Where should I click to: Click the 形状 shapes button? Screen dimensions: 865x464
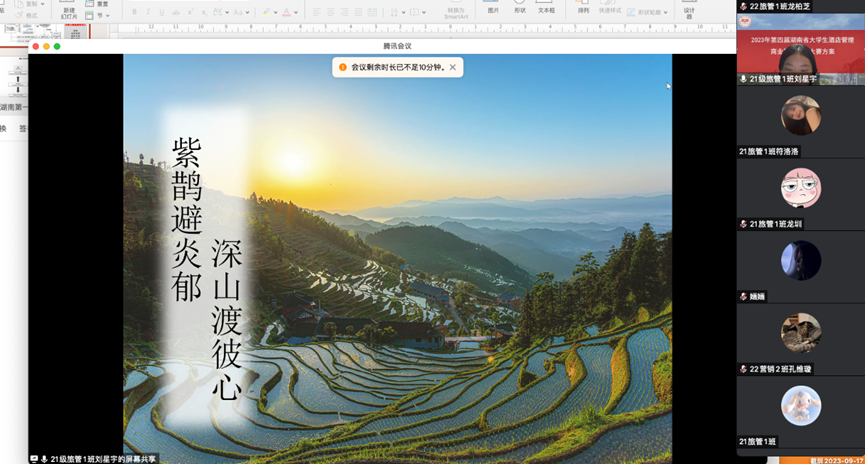coord(520,7)
